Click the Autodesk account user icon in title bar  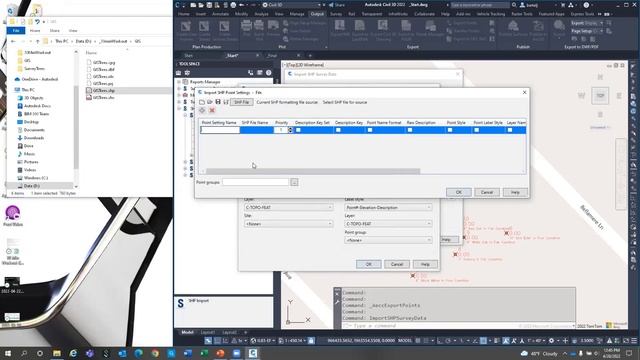tap(522, 5)
